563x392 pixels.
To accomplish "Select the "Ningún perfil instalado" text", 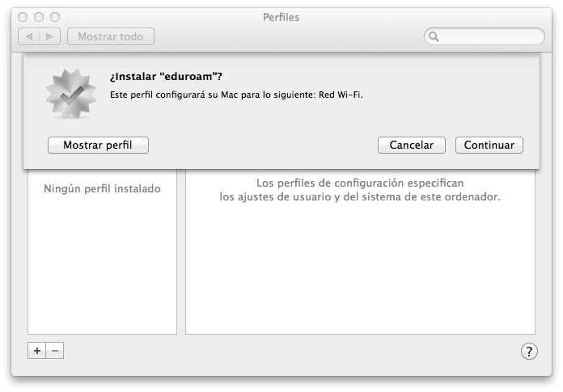I will pyautogui.click(x=102, y=188).
